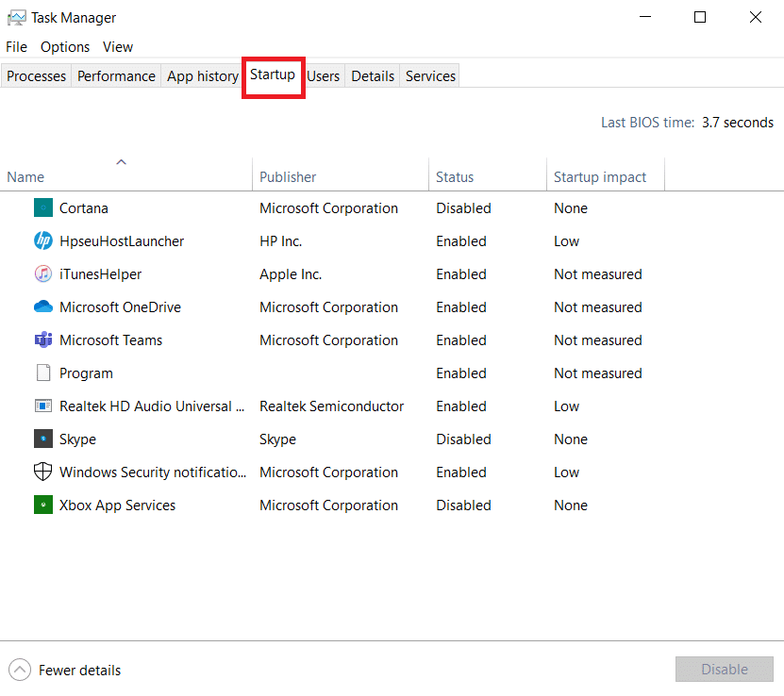Maximize the Task Manager window

(x=700, y=17)
